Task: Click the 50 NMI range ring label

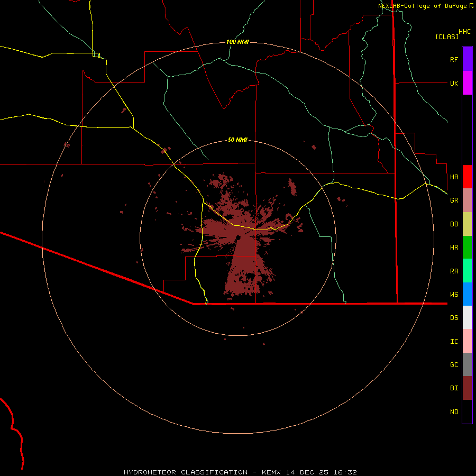Action: [x=237, y=140]
